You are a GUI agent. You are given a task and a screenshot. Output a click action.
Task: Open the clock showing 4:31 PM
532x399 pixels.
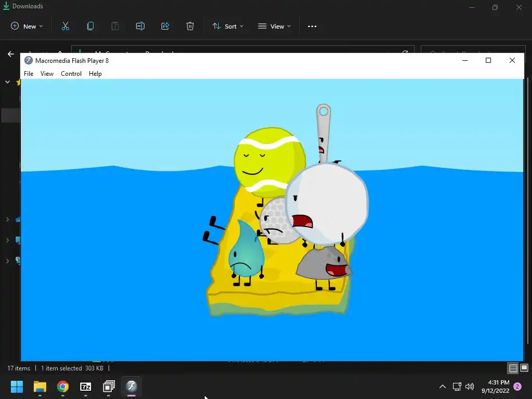pyautogui.click(x=495, y=387)
